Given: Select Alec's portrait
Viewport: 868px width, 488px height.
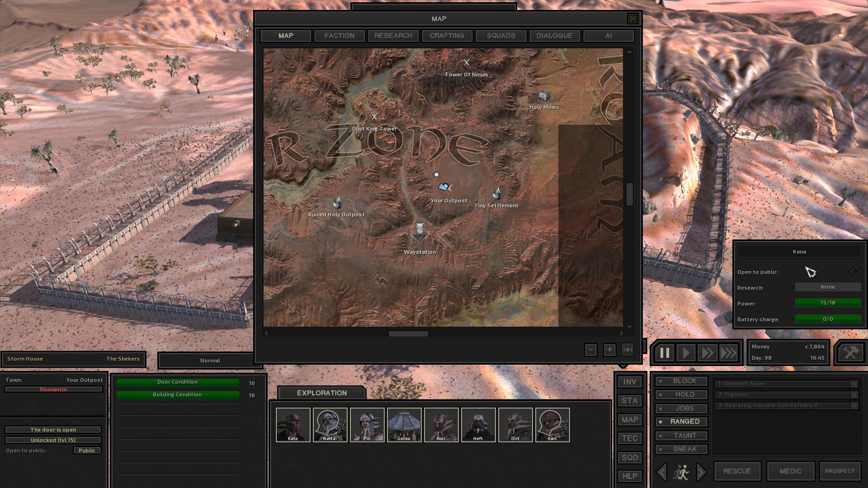Looking at the screenshot, I should [x=441, y=425].
